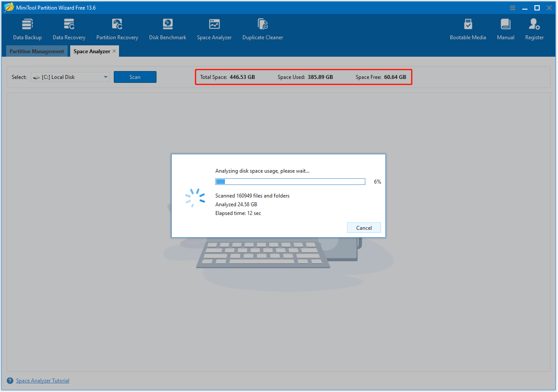
Task: Open the drive selection dropdown
Action: [106, 77]
